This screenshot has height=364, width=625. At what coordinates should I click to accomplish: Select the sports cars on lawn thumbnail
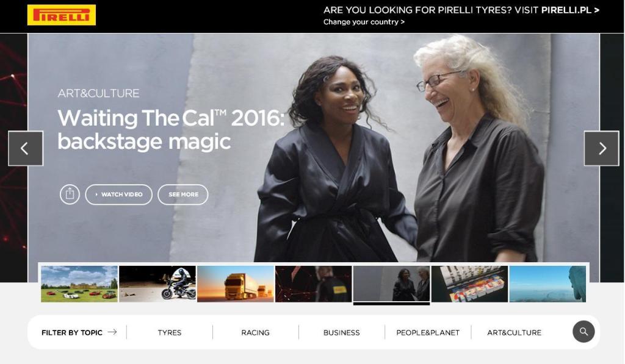point(79,284)
